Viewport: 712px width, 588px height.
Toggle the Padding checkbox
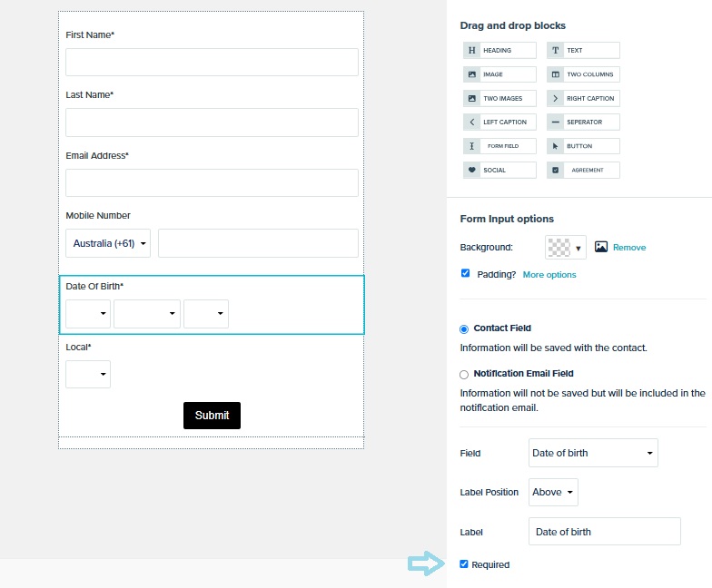(465, 273)
